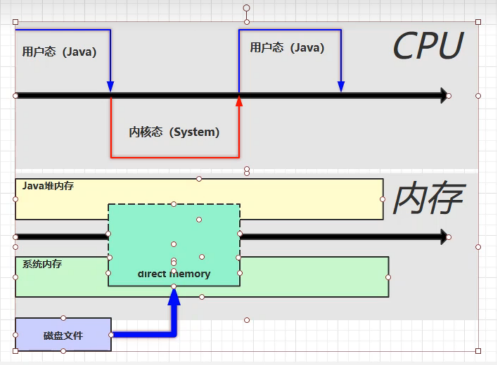497x365 pixels.
Task: Select the 磁盘文件 box
Action: [x=63, y=334]
